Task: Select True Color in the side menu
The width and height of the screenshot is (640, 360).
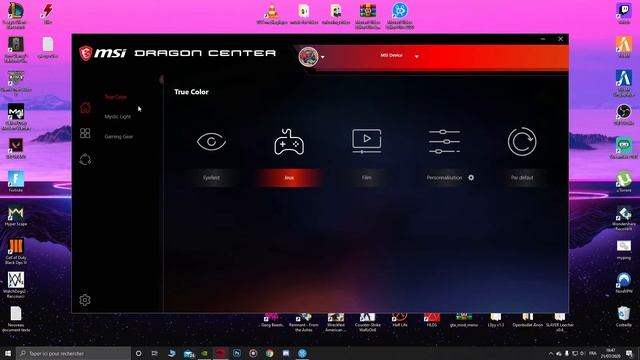Action: click(x=116, y=97)
